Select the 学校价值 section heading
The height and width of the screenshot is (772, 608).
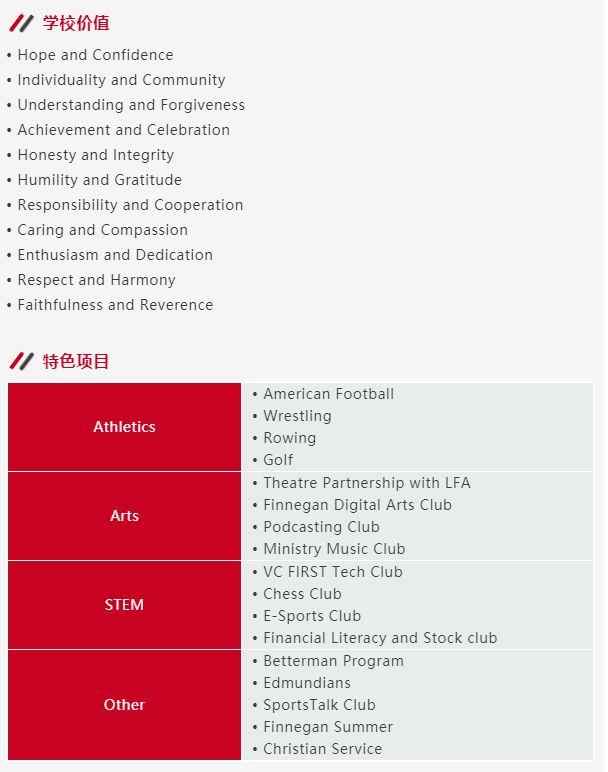pos(76,23)
